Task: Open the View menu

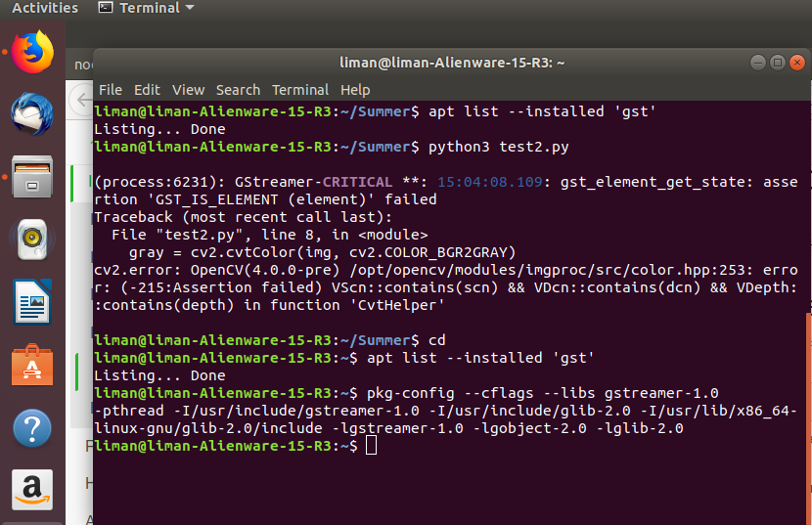Action: [x=189, y=90]
